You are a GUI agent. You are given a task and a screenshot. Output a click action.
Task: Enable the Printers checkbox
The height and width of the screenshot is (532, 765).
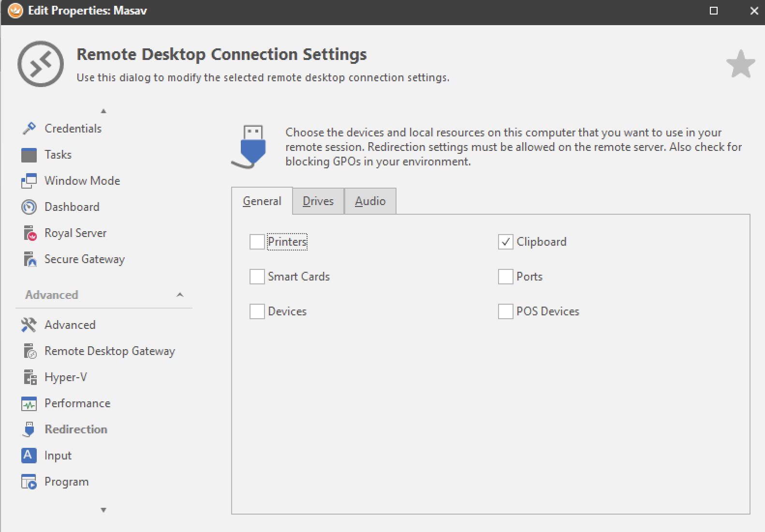[x=257, y=242]
